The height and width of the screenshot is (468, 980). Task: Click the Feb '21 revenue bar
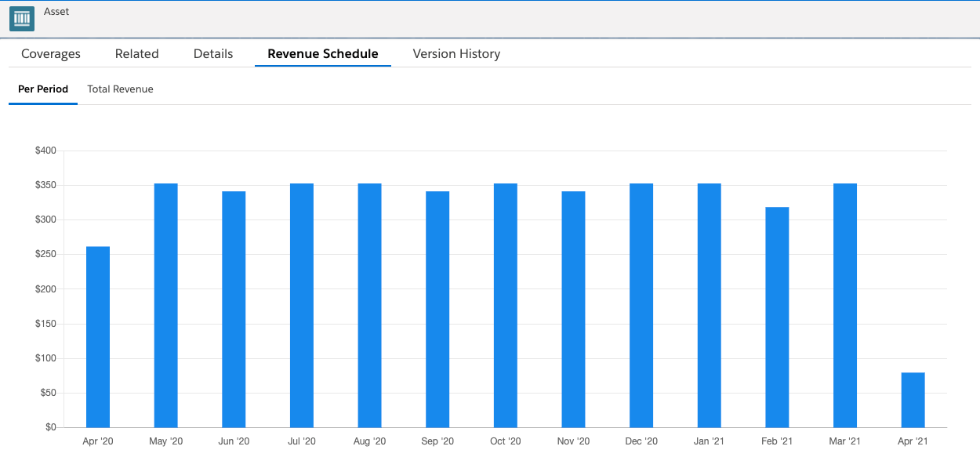pyautogui.click(x=777, y=317)
